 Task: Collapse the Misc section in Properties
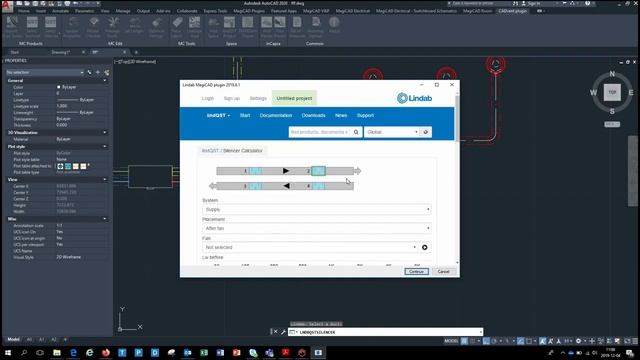(105, 219)
